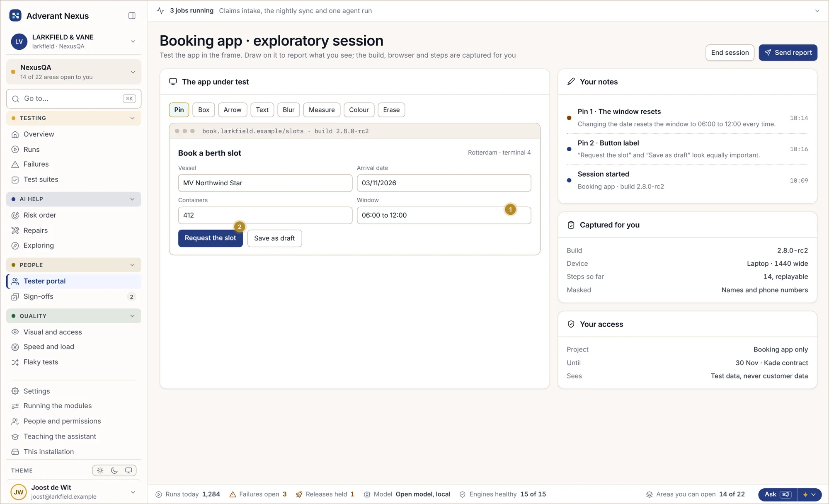This screenshot has height=504, width=829.
Task: Send the report
Action: pos(788,53)
